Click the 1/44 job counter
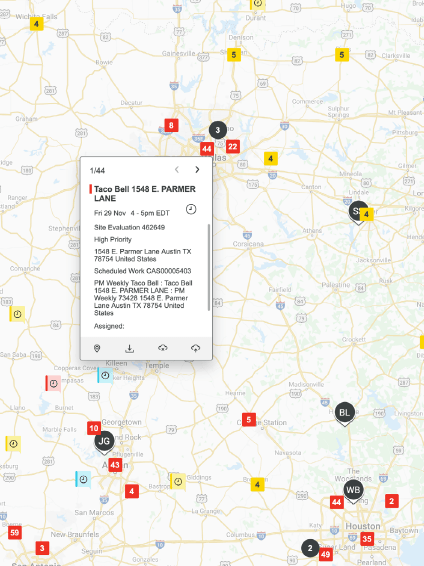The width and height of the screenshot is (424, 566). [97, 171]
